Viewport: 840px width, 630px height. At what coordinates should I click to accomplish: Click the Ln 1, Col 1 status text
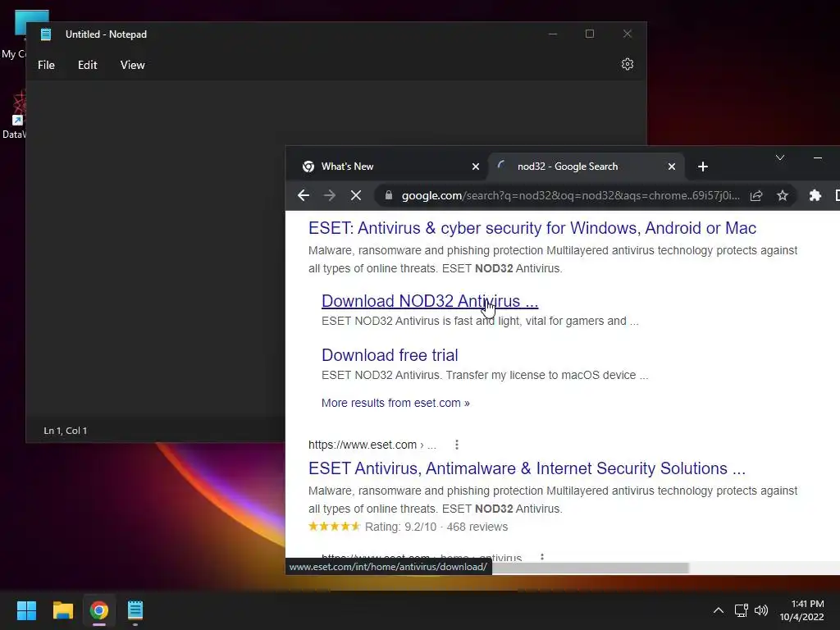click(66, 431)
